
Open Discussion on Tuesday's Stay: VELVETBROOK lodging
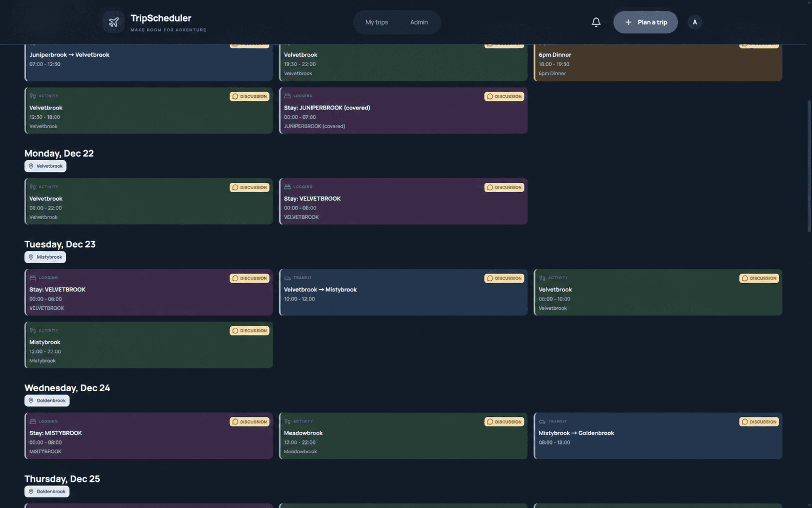(249, 279)
